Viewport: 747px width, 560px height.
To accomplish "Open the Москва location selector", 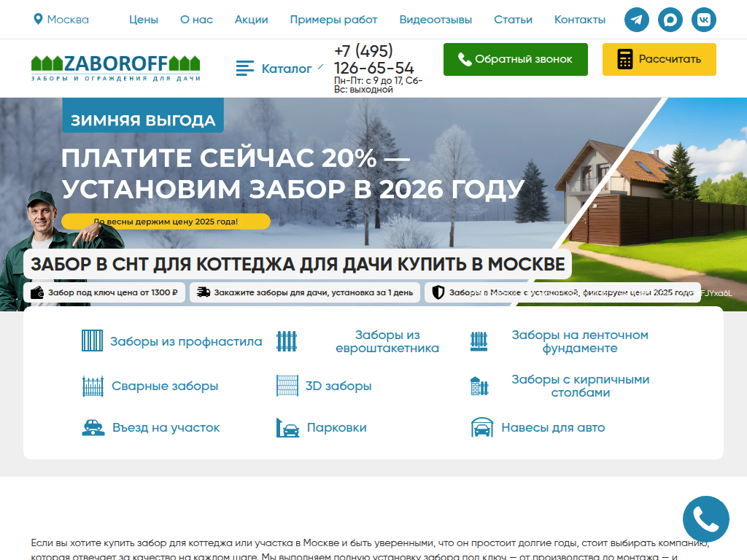I will [x=62, y=20].
